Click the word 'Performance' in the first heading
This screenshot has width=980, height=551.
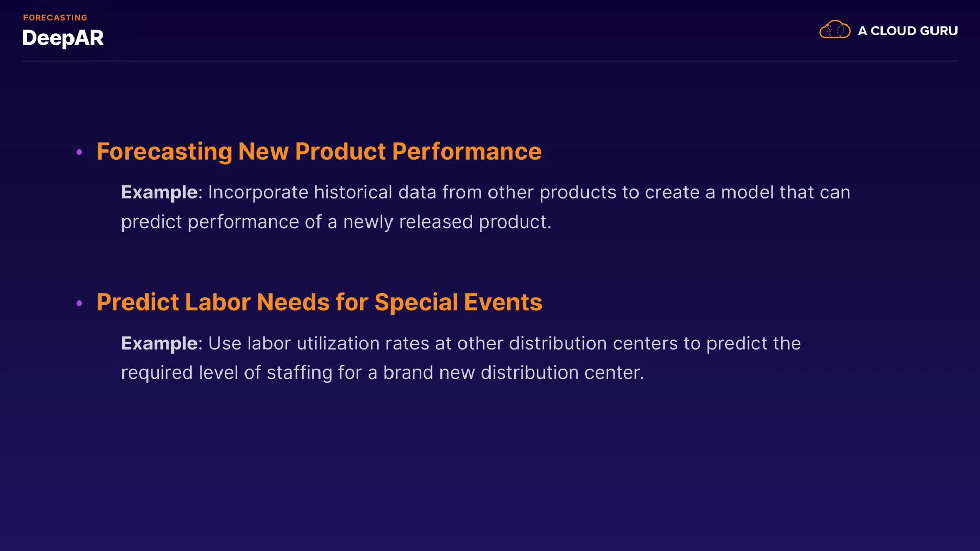(x=467, y=152)
